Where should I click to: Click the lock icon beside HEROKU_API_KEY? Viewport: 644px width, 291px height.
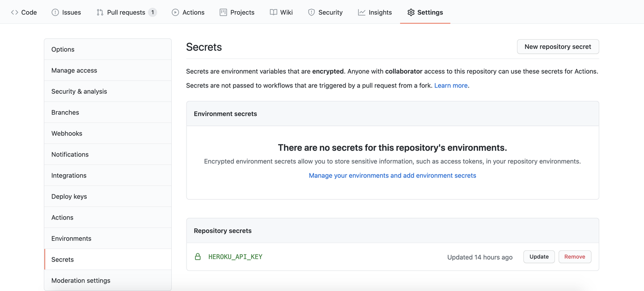coord(198,257)
